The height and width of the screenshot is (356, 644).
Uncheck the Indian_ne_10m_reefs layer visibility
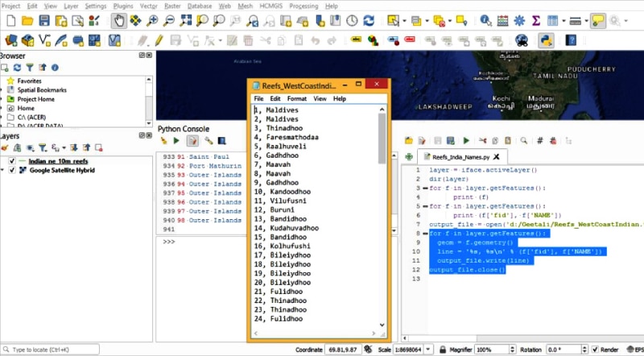[12, 161]
